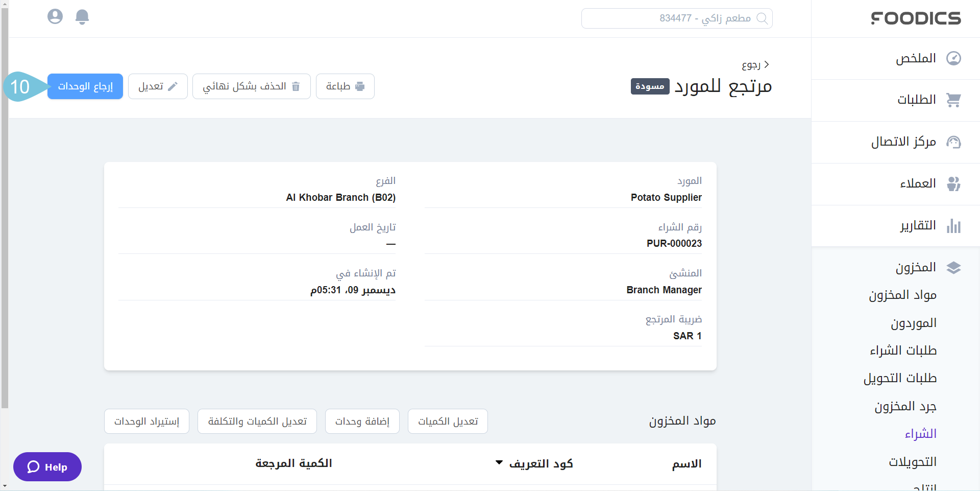Viewport: 980px width, 491px height.
Task: Click the Foodics logo
Action: click(916, 18)
